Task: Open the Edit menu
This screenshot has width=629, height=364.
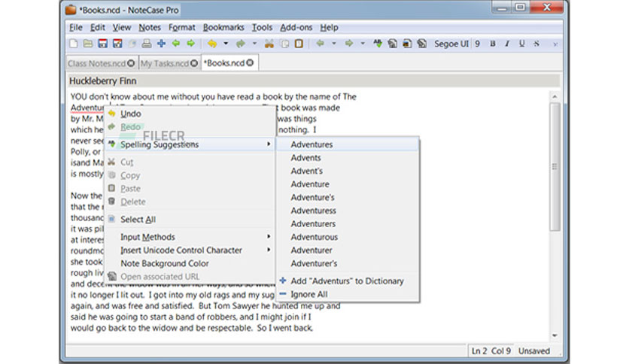Action: point(98,27)
